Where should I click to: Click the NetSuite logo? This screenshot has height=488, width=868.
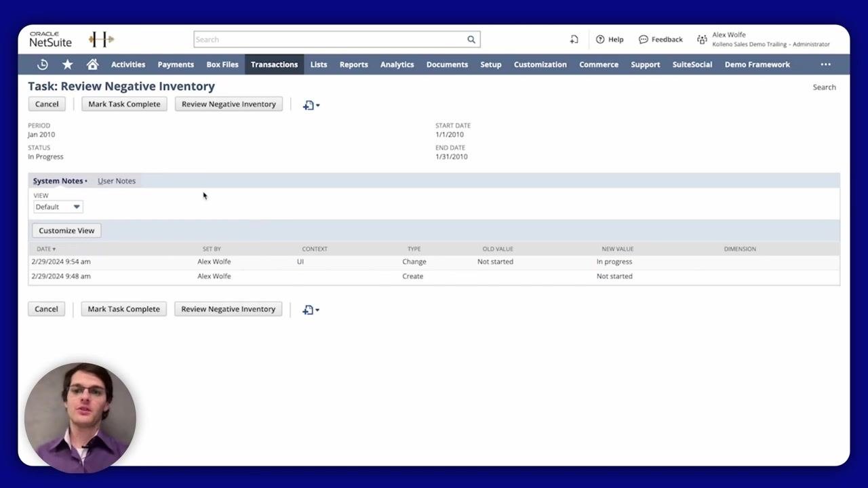coord(50,39)
